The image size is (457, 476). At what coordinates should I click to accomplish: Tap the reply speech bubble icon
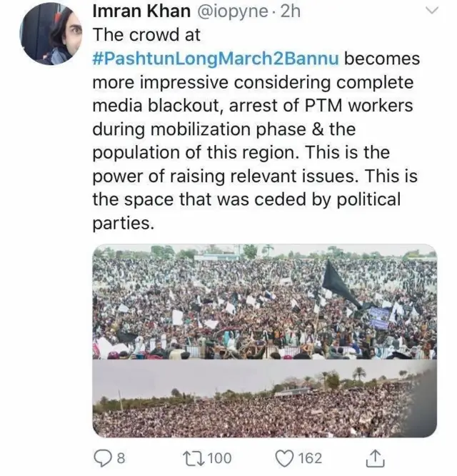coord(101,457)
